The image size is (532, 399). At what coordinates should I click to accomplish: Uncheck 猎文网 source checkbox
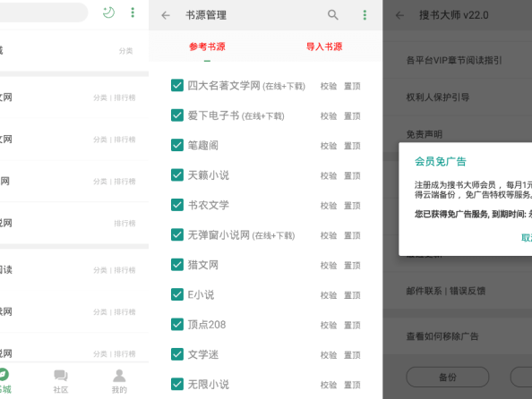pos(177,265)
